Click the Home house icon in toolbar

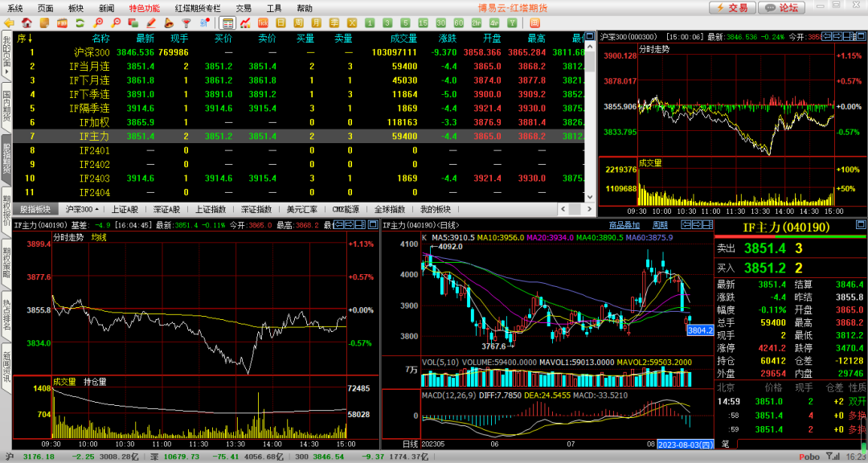click(27, 23)
